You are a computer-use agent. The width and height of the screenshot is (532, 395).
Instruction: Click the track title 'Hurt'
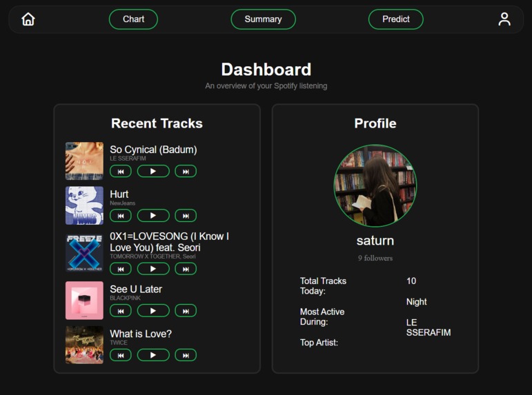click(119, 194)
